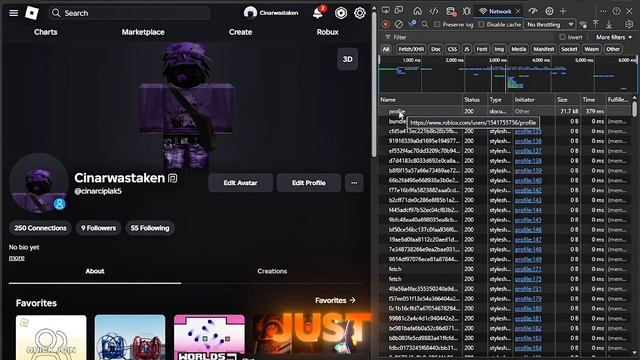
Task: Open the profile three-dot more button
Action: click(354, 183)
